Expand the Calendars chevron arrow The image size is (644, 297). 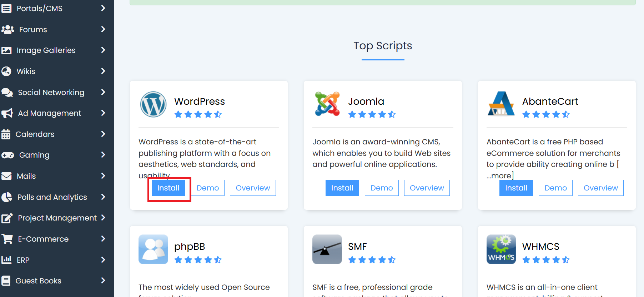[x=103, y=134]
